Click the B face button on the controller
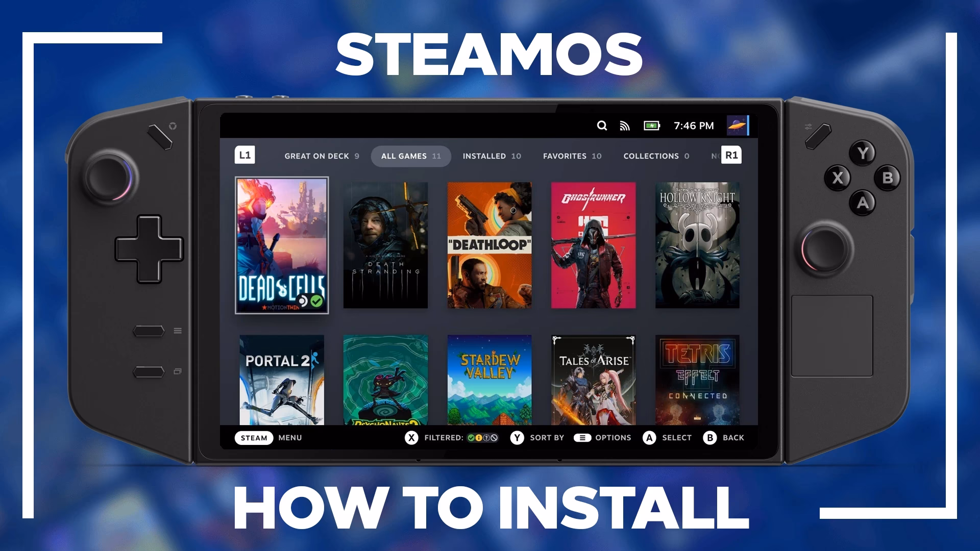 point(888,178)
